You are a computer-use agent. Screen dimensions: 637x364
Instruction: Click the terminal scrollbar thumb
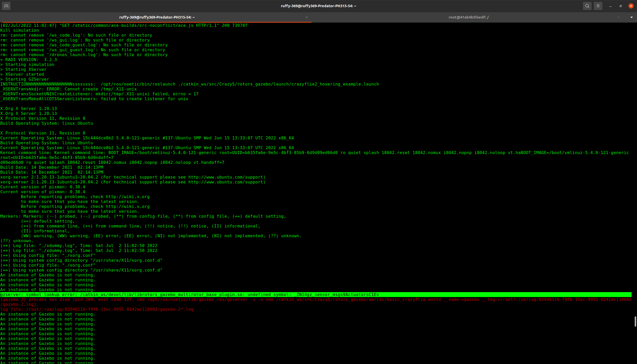tap(635, 321)
